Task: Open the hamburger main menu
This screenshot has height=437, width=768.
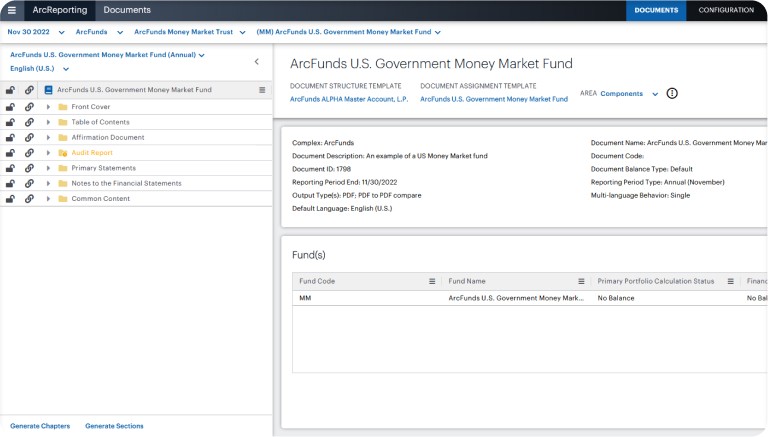Action: click(x=12, y=10)
